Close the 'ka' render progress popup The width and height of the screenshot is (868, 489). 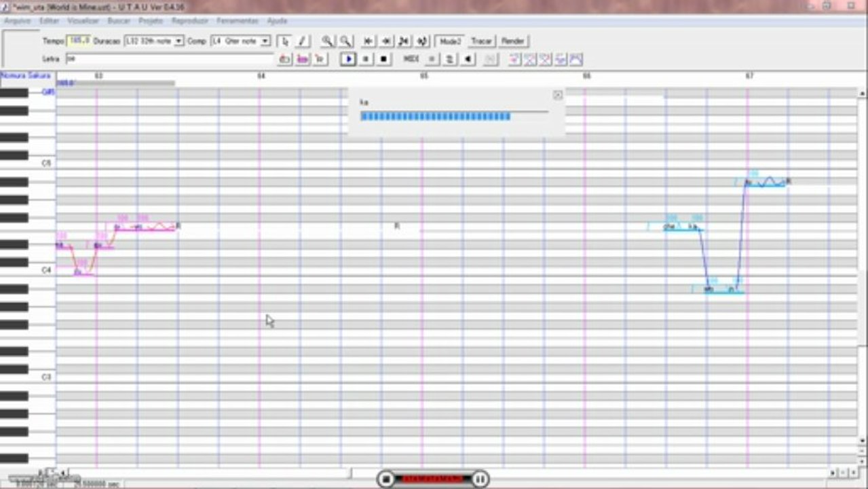pyautogui.click(x=558, y=95)
